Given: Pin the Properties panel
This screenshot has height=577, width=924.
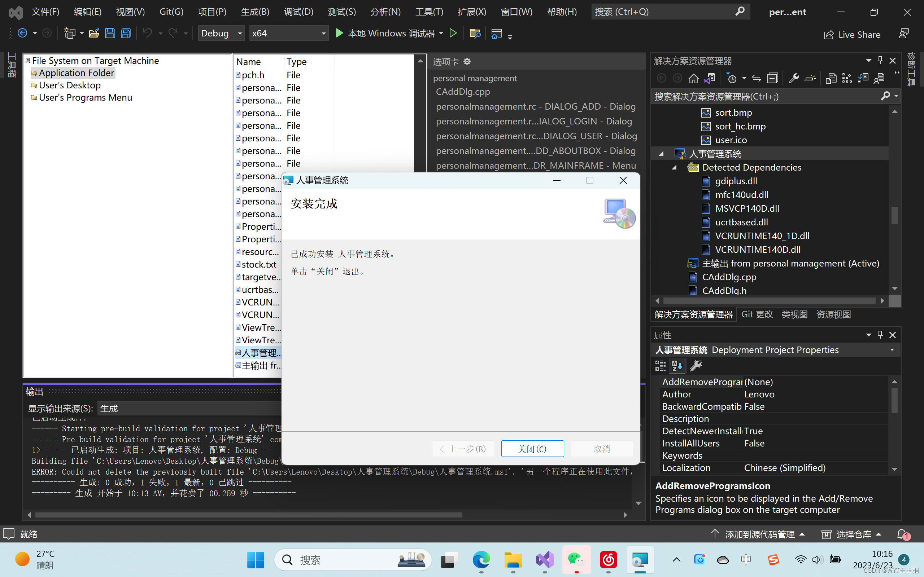Looking at the screenshot, I should coord(880,335).
